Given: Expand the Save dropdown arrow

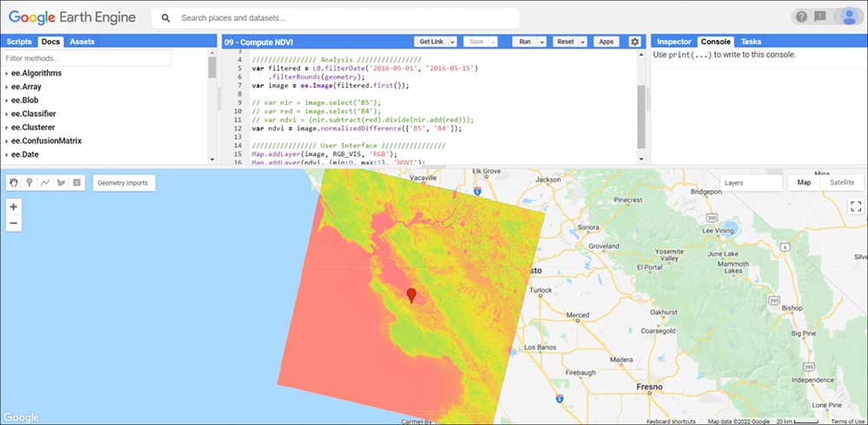Looking at the screenshot, I should tap(493, 42).
